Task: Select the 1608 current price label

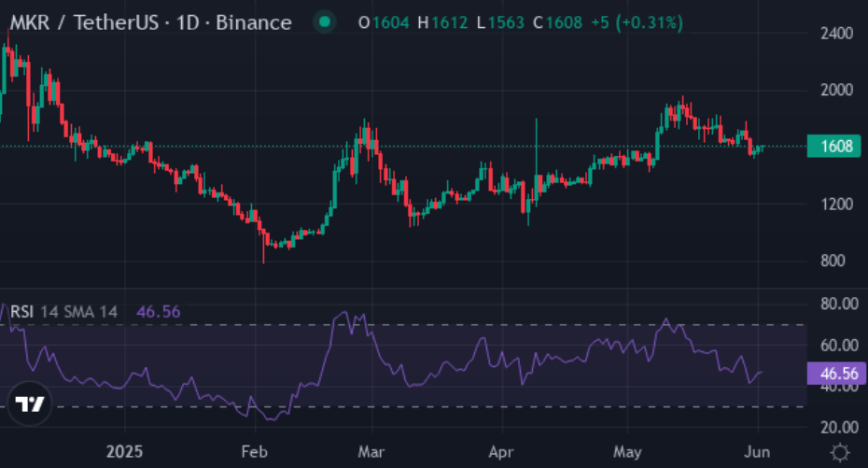Action: coord(834,147)
